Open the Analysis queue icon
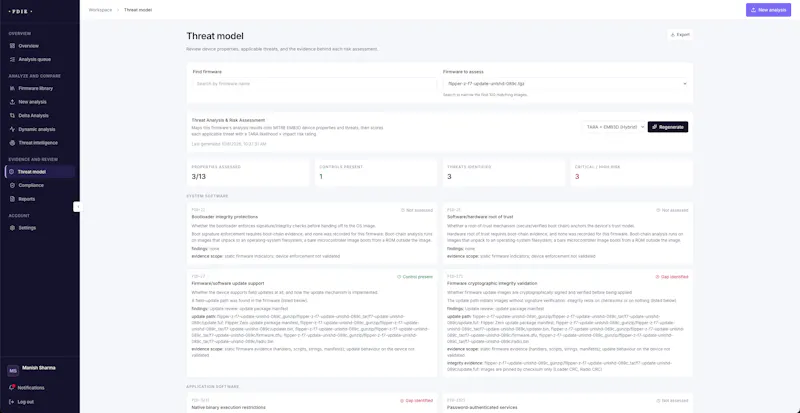The image size is (800, 413). pyautogui.click(x=12, y=59)
